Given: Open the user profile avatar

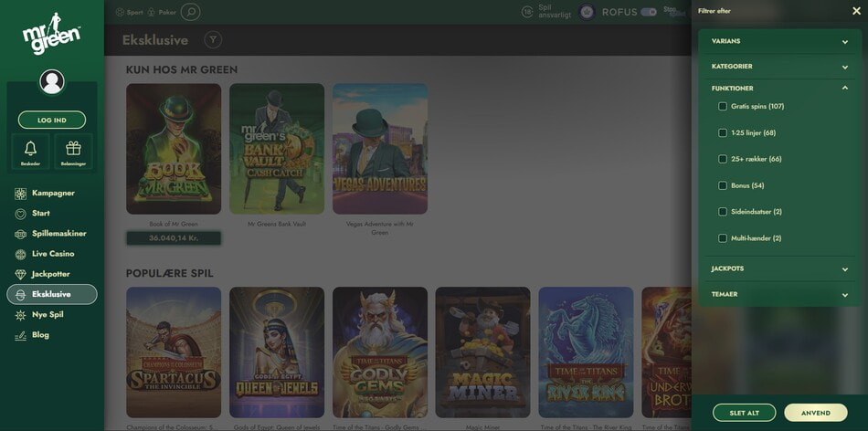Looking at the screenshot, I should (52, 82).
